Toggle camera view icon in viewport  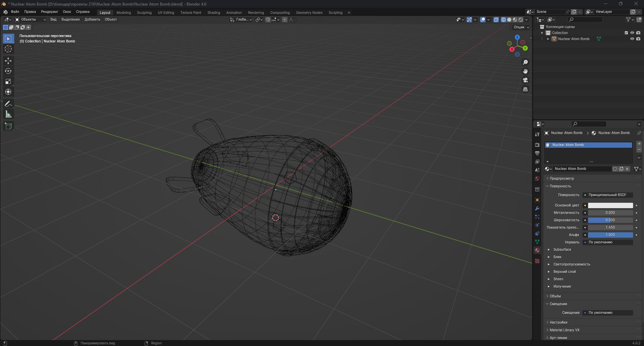525,80
